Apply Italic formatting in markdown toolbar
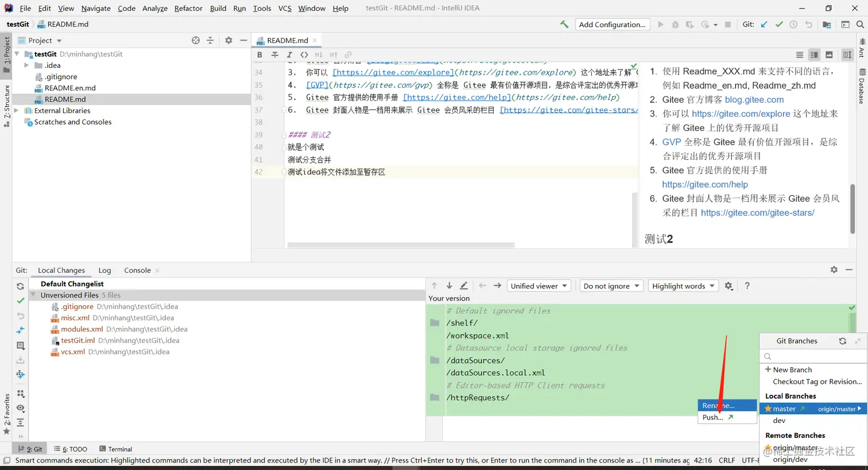Image resolution: width=868 pixels, height=470 pixels. (x=289, y=55)
